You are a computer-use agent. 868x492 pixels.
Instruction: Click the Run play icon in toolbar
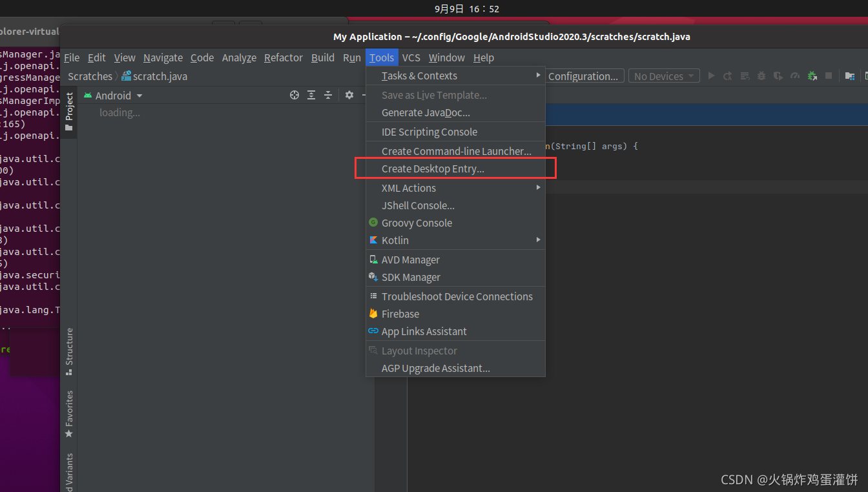[711, 76]
